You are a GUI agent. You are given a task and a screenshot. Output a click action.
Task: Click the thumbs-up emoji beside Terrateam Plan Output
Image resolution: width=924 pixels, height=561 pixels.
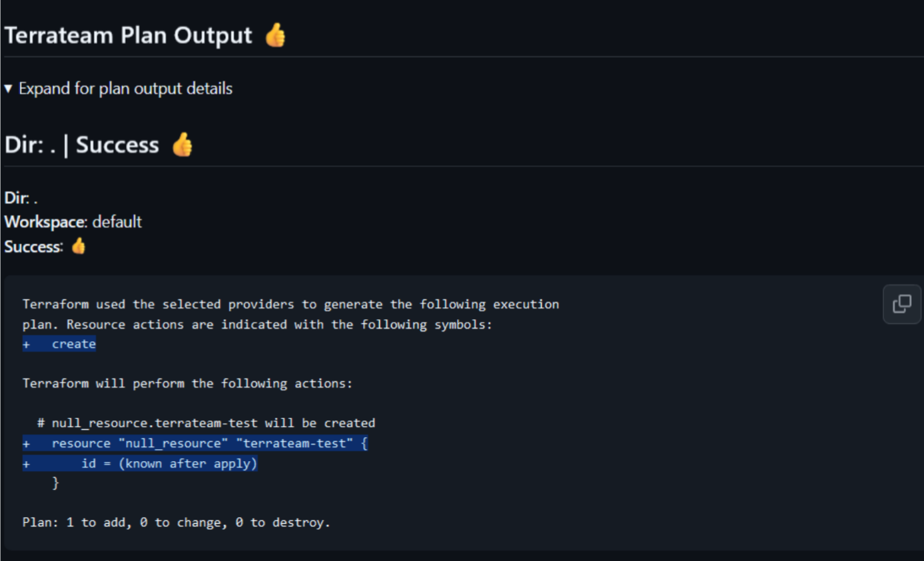275,35
